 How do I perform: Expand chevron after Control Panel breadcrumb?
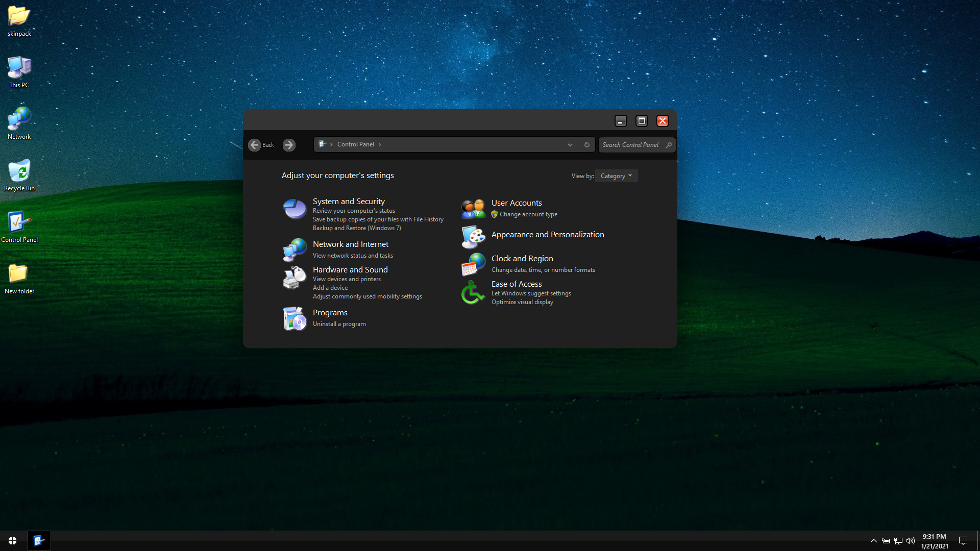[380, 145]
